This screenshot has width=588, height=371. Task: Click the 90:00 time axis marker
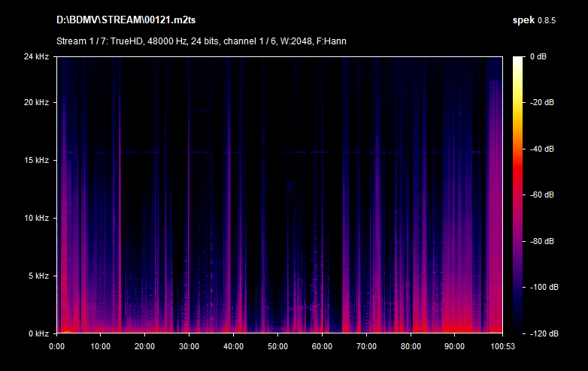[x=454, y=347]
